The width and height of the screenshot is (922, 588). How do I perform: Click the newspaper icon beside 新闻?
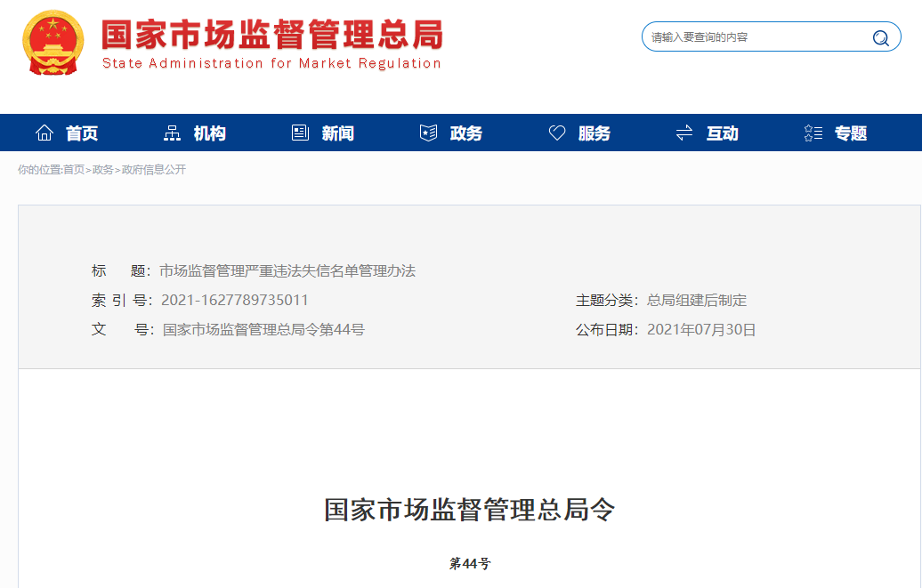click(x=300, y=133)
